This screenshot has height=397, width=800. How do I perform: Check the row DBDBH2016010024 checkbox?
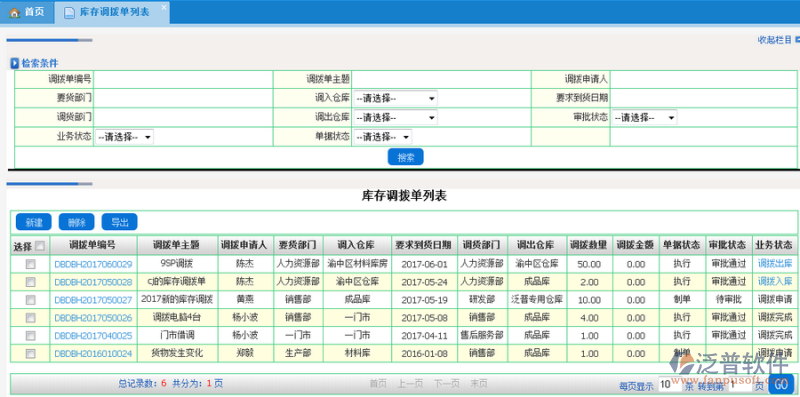(x=31, y=353)
